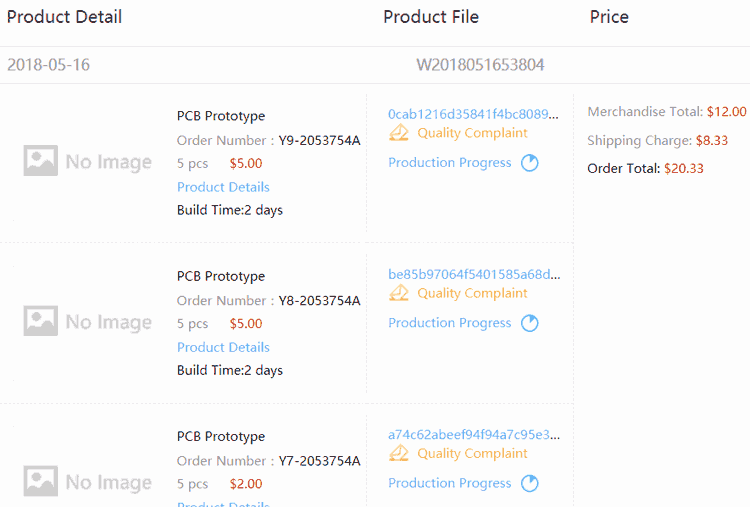
Task: Open file 0cab1216d35841f4bc8089...
Action: point(473,114)
